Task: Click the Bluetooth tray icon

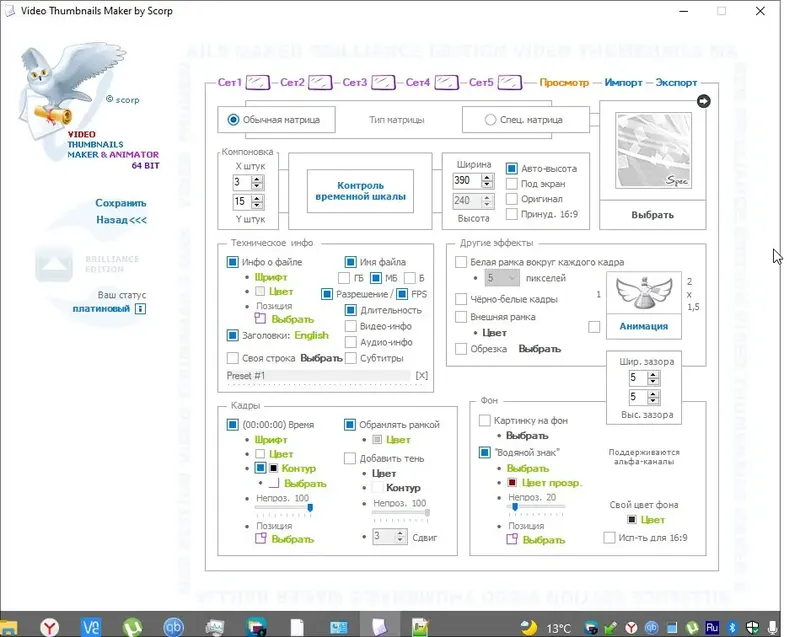Action: point(732,627)
